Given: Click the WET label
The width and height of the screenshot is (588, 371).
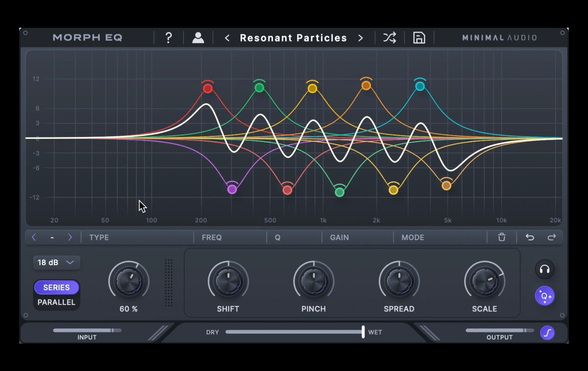Looking at the screenshot, I should tap(375, 332).
